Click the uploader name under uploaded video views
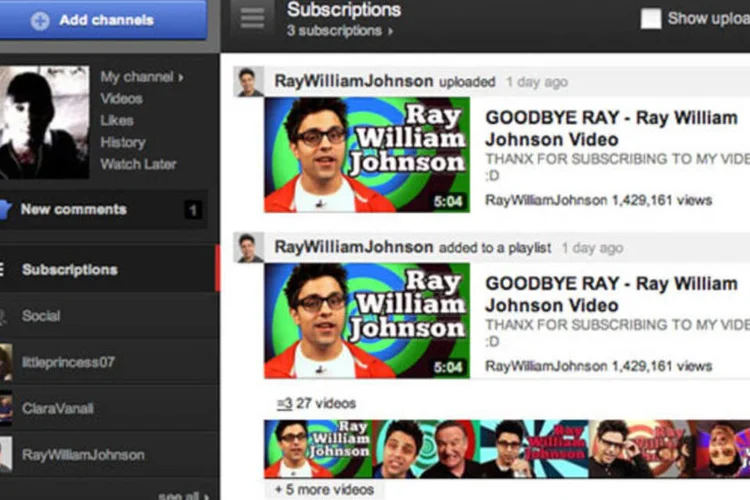The image size is (750, 500). coord(546,200)
